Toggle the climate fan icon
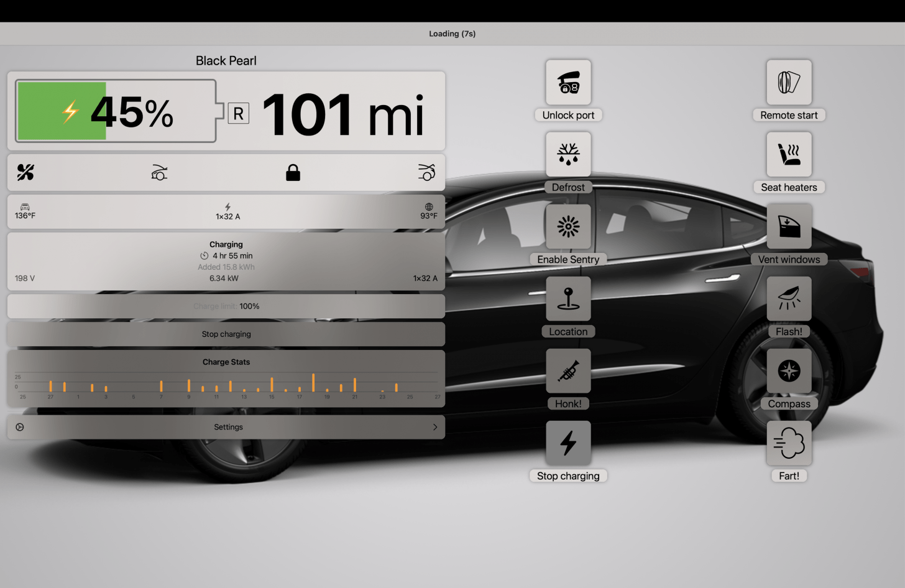This screenshot has width=905, height=588. tap(25, 172)
